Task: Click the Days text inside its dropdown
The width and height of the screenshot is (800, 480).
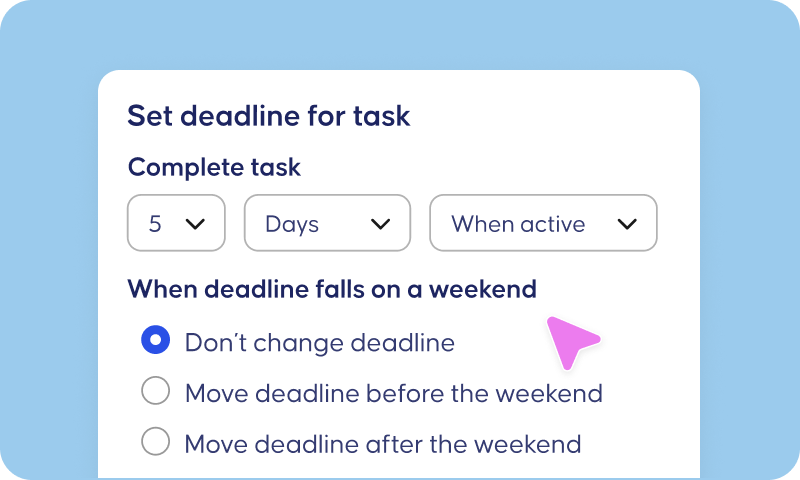Action: 292,224
